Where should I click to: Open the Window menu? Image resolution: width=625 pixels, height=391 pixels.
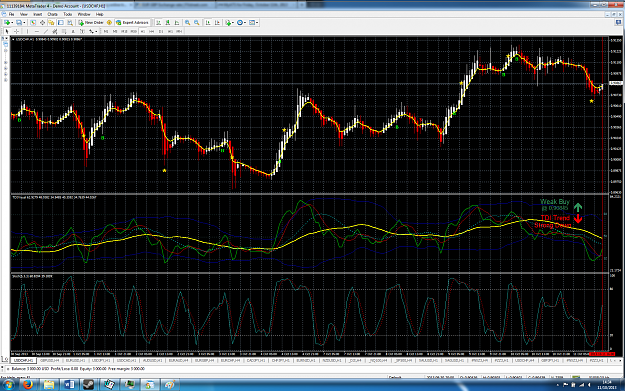(x=84, y=14)
